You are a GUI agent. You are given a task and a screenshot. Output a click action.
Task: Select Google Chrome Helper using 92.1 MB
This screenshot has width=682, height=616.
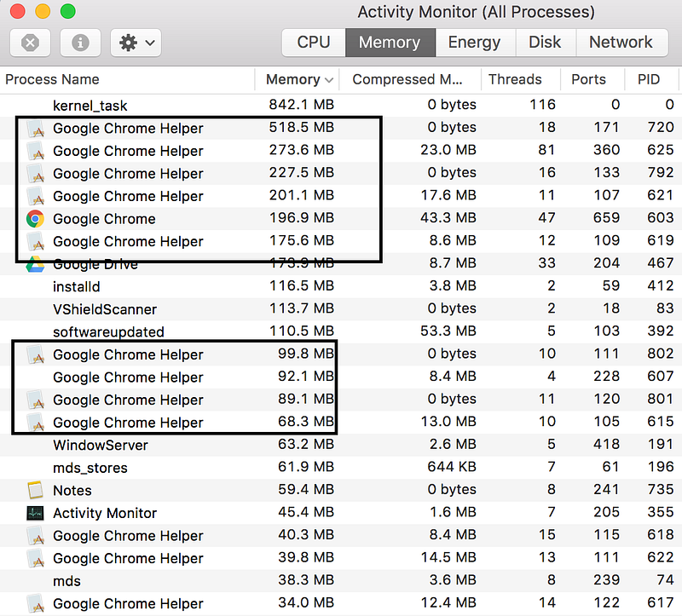(x=128, y=377)
